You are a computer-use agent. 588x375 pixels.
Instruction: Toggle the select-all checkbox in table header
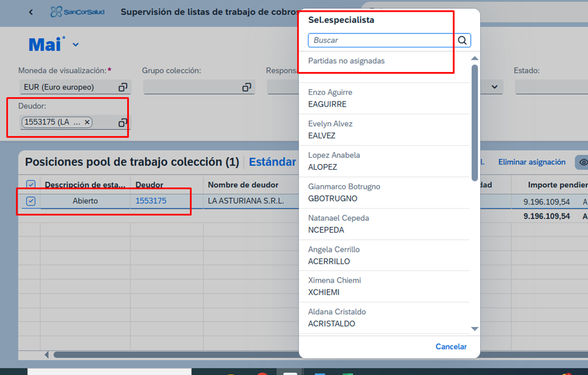pos(31,185)
